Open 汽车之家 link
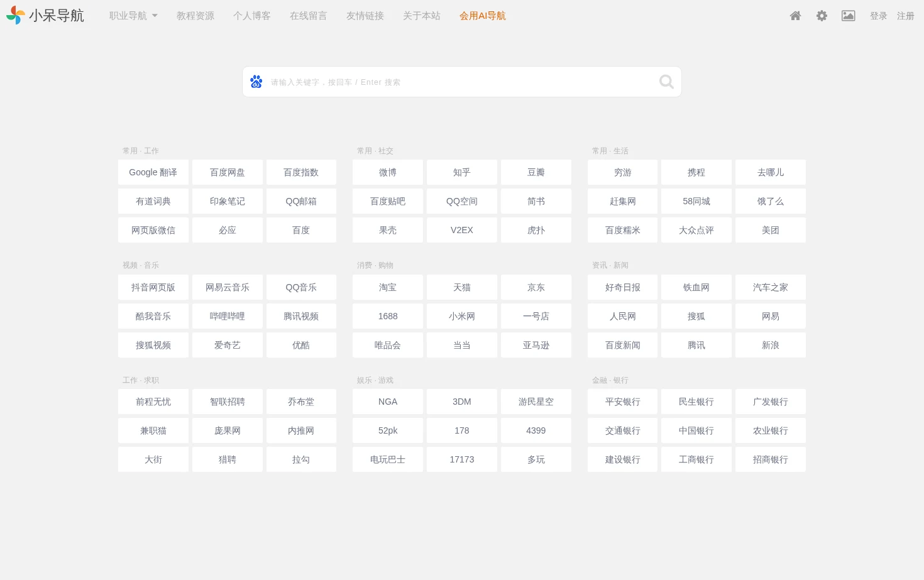The image size is (924, 580). tap(771, 287)
